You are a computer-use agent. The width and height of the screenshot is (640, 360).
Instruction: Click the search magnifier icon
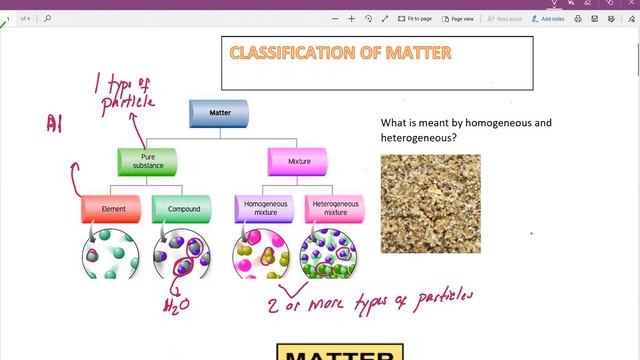47,18
